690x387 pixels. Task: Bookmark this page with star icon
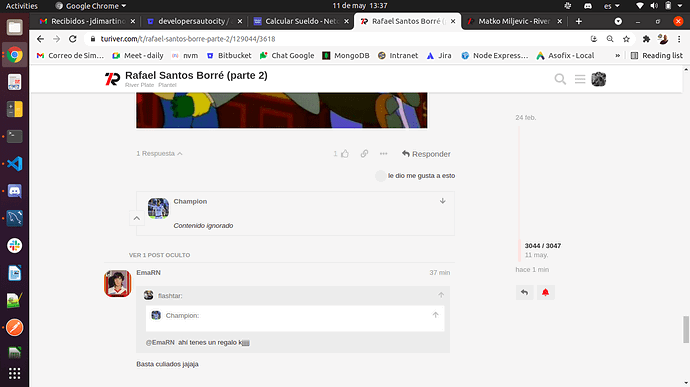[x=626, y=39]
